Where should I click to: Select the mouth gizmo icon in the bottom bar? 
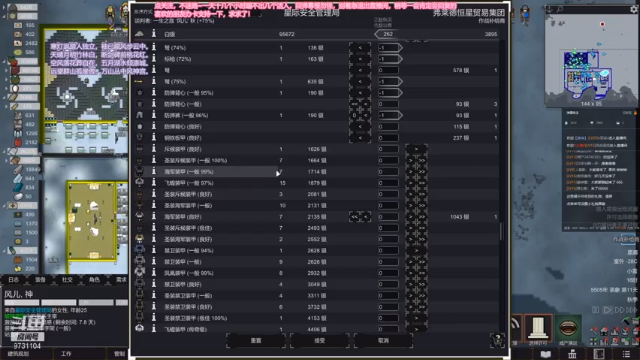click(x=568, y=328)
